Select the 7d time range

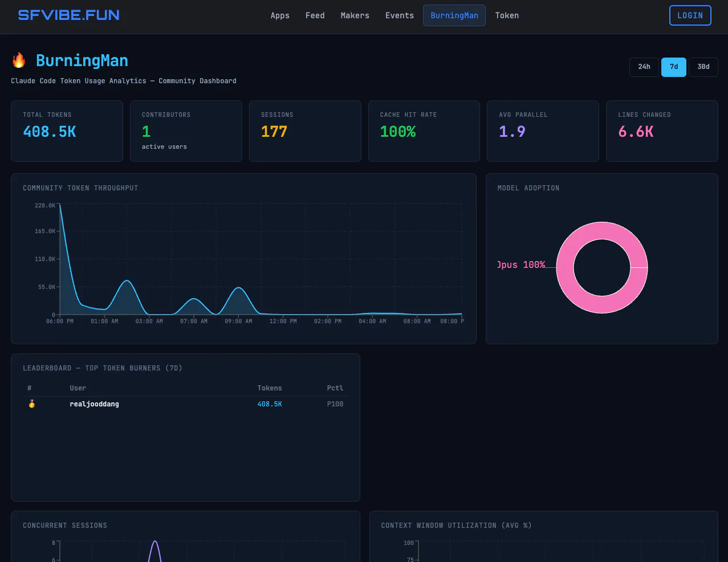[x=674, y=67]
